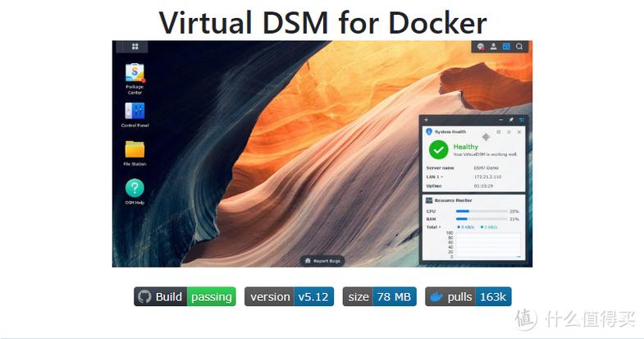Launch File Station from the desktop
The image size is (644, 339).
pos(135,153)
